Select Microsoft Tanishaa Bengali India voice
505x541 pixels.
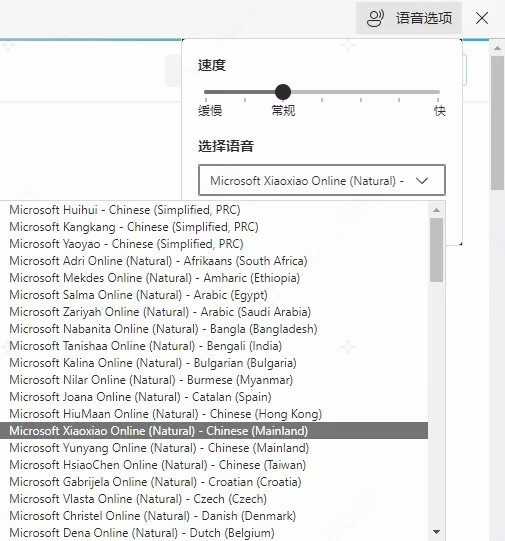pyautogui.click(x=214, y=346)
